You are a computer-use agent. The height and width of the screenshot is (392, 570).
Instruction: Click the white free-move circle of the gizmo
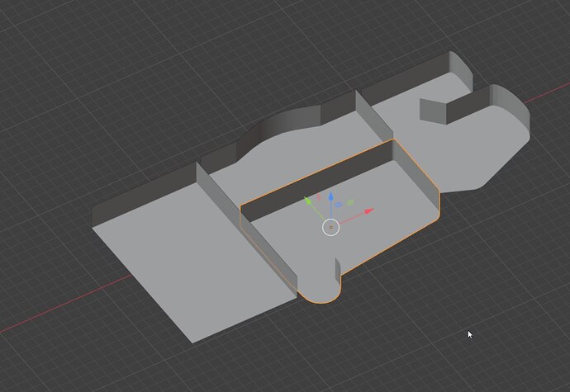(330, 228)
